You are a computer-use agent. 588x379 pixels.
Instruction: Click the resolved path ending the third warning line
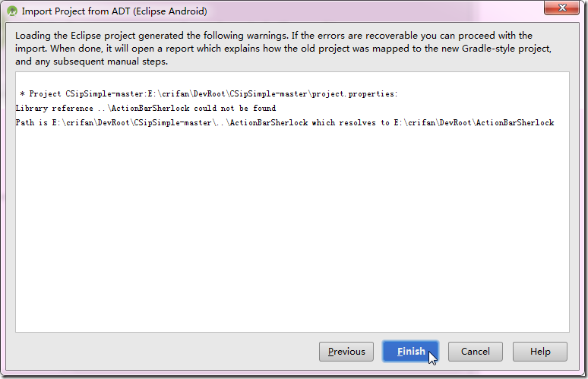pos(471,123)
